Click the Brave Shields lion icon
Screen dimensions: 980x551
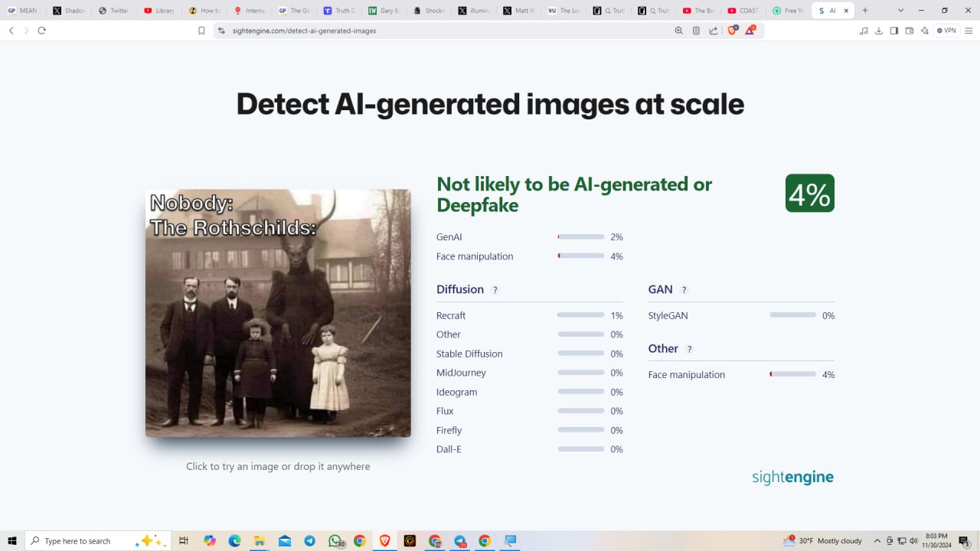(732, 31)
